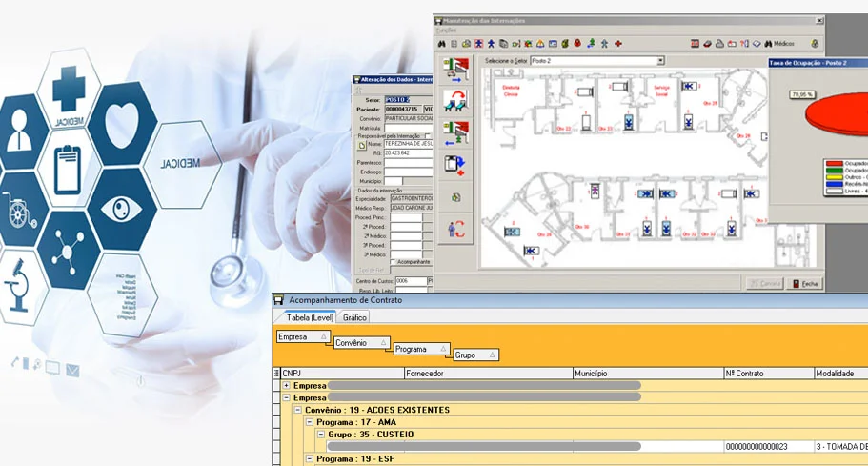Switch to the Gráfico tab

click(354, 317)
